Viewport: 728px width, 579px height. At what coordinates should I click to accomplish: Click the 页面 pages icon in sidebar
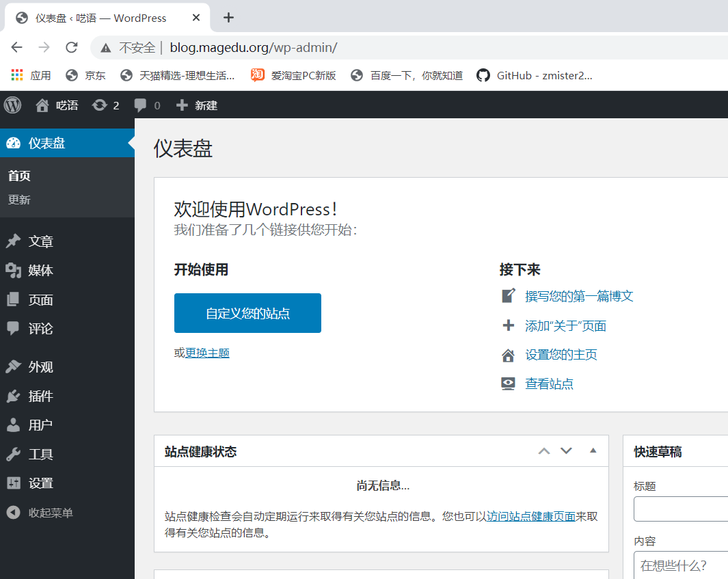click(14, 299)
